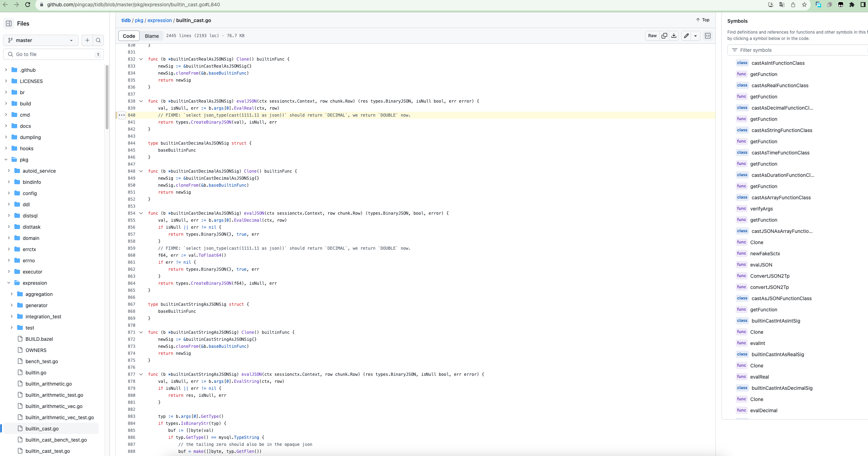Viewport: 868px width, 456px height.
Task: Open more edit options dropdown arrow
Action: [x=696, y=36]
